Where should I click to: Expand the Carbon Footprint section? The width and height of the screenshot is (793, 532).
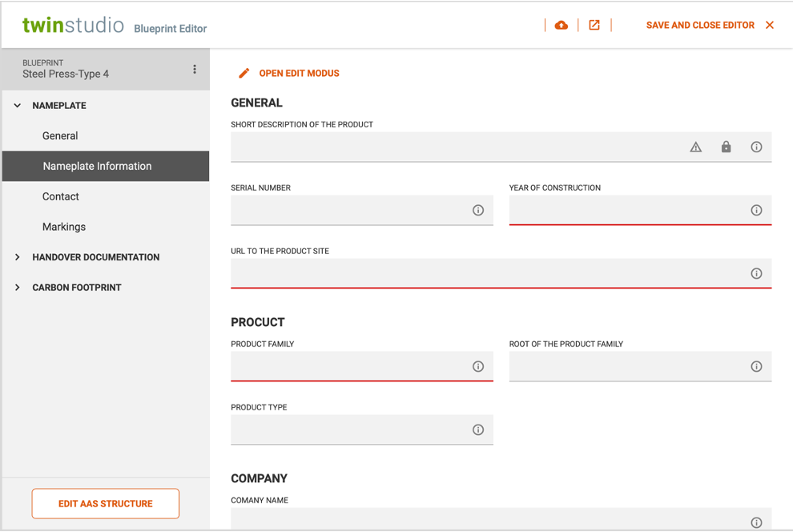18,288
